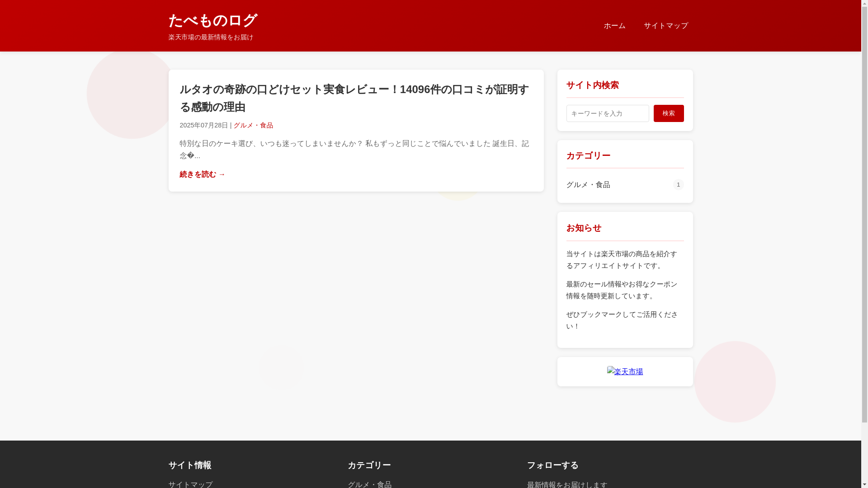Image resolution: width=868 pixels, height=488 pixels.
Task: Click the 検索 button
Action: pos(668,113)
